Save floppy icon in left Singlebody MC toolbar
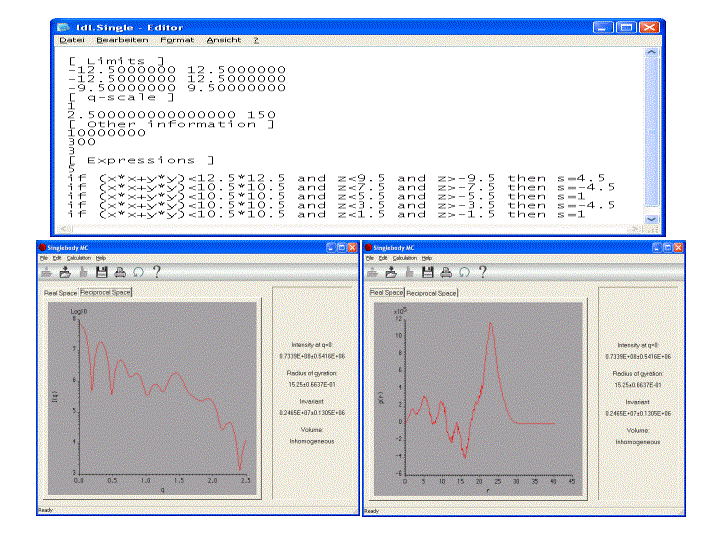The height and width of the screenshot is (540, 720). click(x=101, y=272)
